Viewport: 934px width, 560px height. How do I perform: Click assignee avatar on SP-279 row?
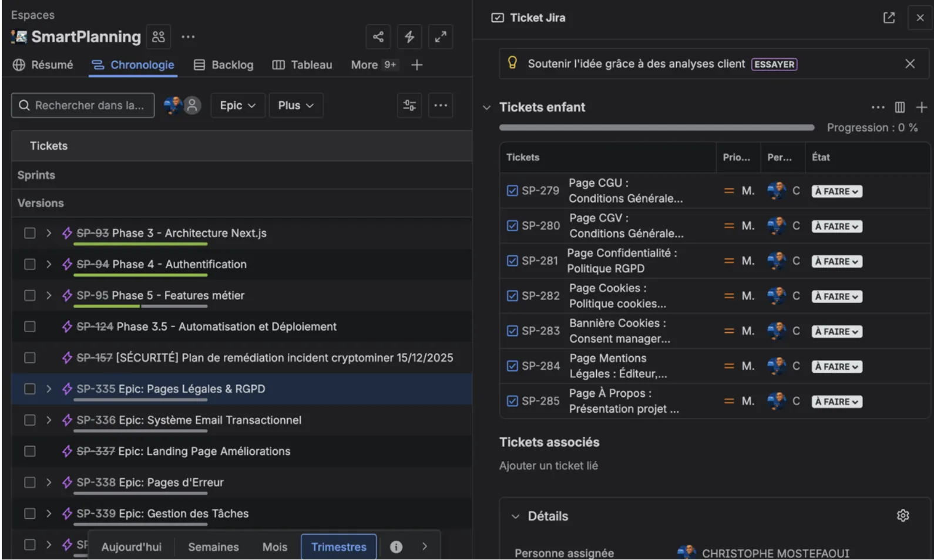[777, 191]
